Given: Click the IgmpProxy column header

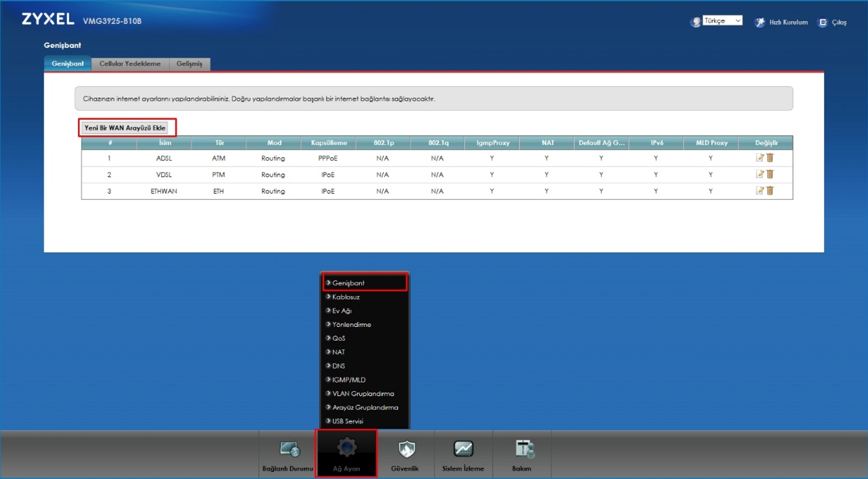Looking at the screenshot, I should pyautogui.click(x=492, y=143).
